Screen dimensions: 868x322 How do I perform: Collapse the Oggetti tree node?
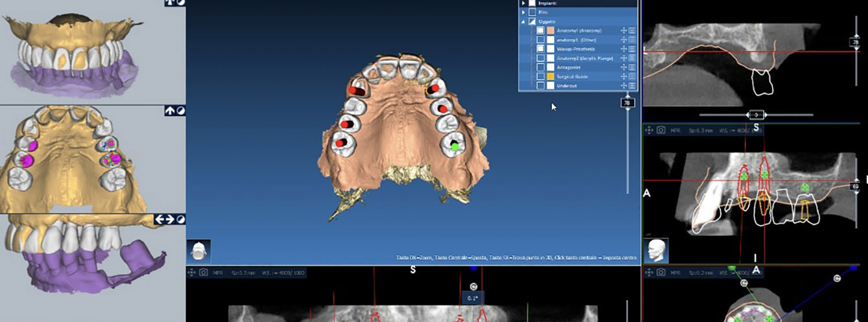click(523, 21)
